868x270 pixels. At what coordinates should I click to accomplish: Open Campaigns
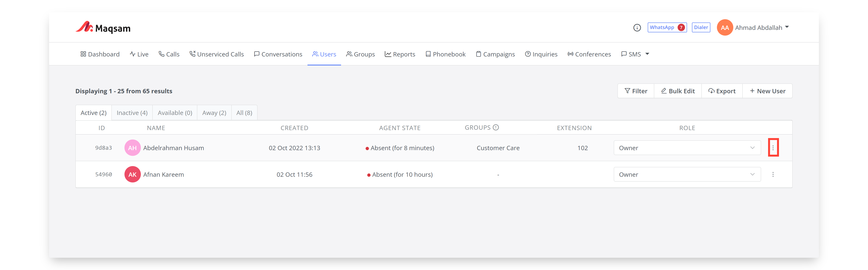pos(495,54)
